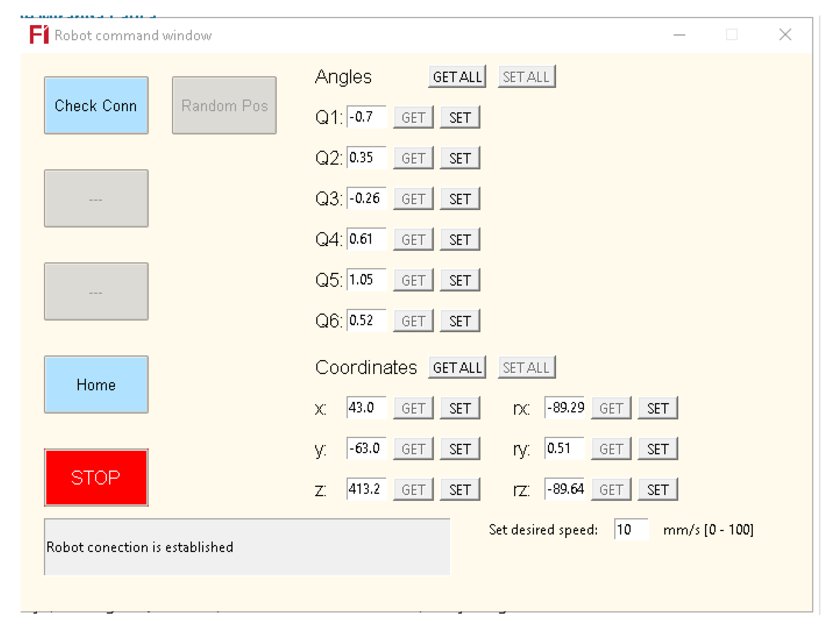Click the desired speed input field
The image size is (840, 636).
pyautogui.click(x=631, y=530)
